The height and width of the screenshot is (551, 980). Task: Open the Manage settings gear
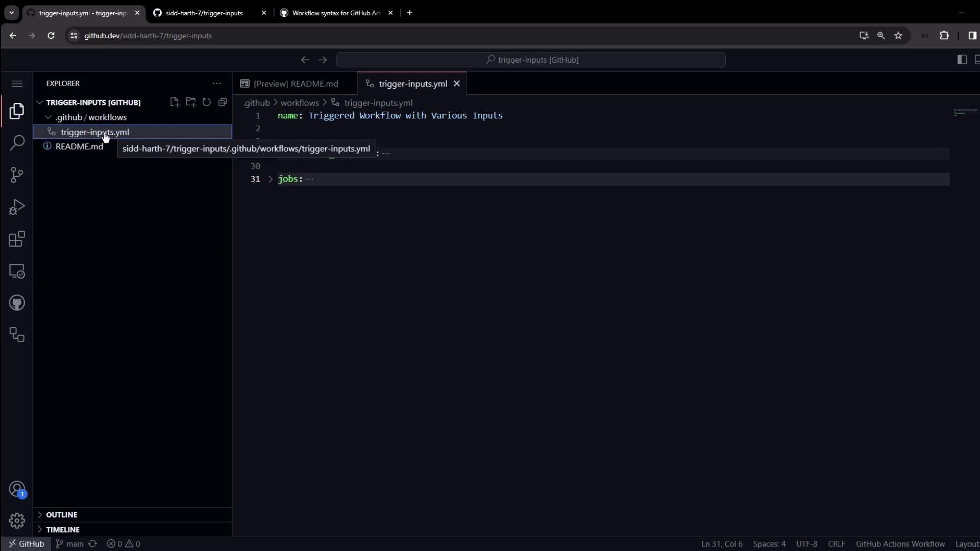click(x=17, y=520)
